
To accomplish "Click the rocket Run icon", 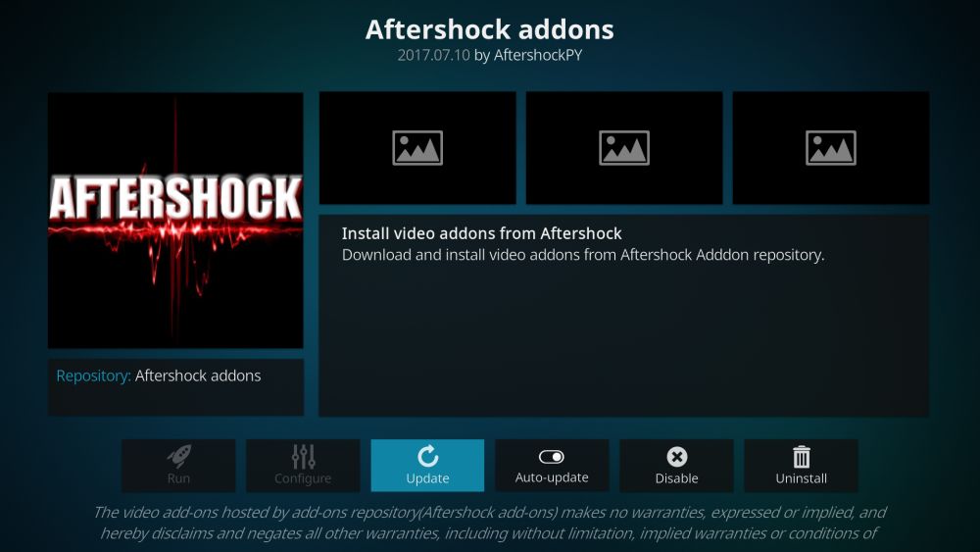I will point(178,456).
